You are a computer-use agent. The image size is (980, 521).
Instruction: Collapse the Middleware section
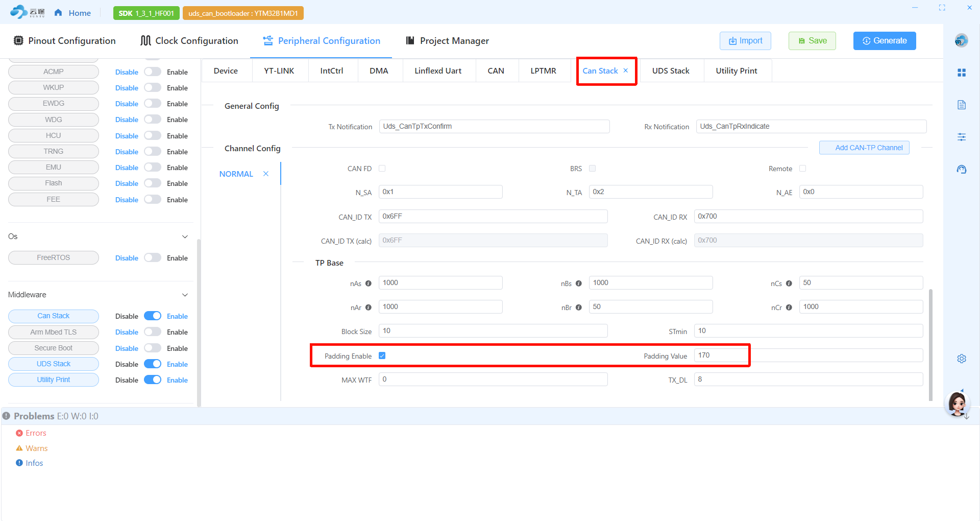(185, 295)
